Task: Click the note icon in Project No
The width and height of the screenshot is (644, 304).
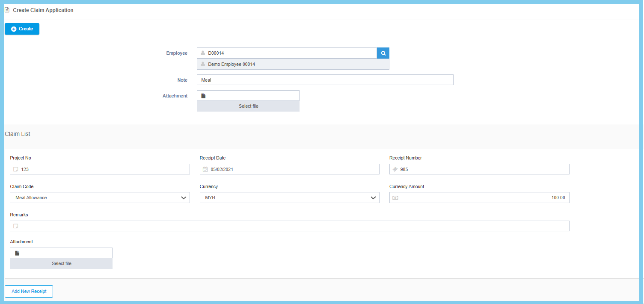Action: coord(16,169)
